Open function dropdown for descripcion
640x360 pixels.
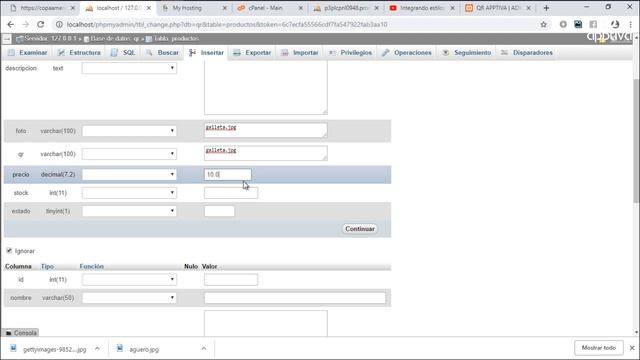click(129, 68)
